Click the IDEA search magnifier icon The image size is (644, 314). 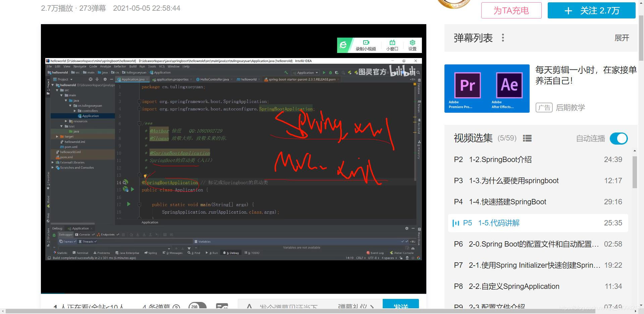tap(418, 72)
